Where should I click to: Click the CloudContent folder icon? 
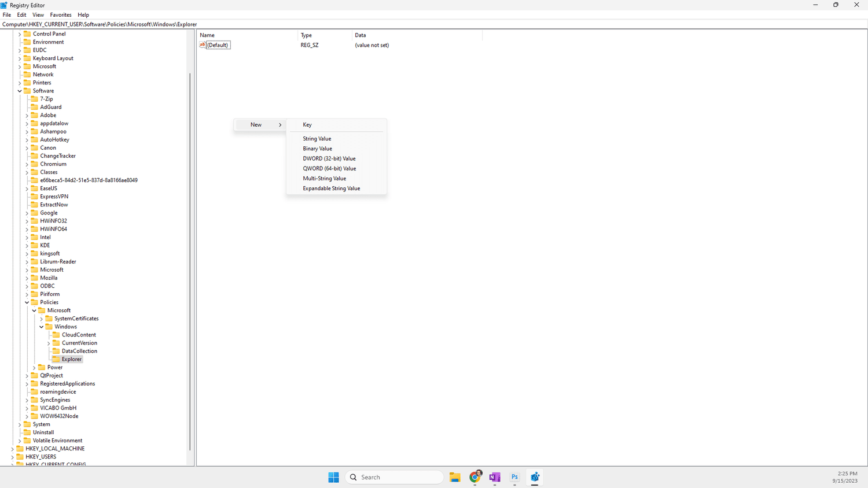(56, 335)
